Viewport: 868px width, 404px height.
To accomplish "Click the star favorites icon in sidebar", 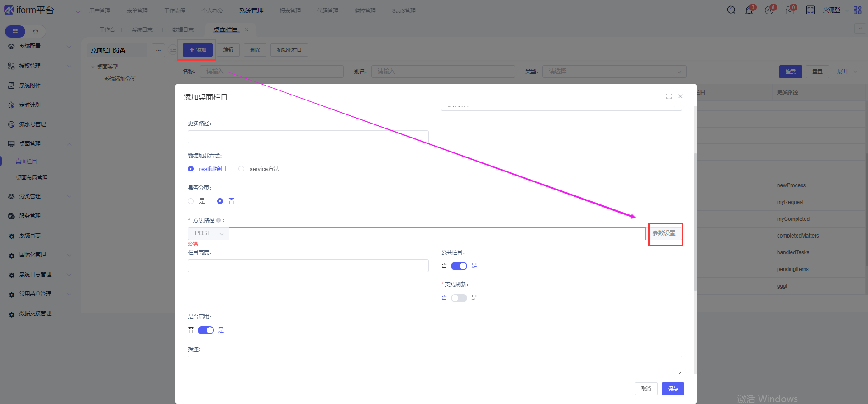I will click(36, 31).
